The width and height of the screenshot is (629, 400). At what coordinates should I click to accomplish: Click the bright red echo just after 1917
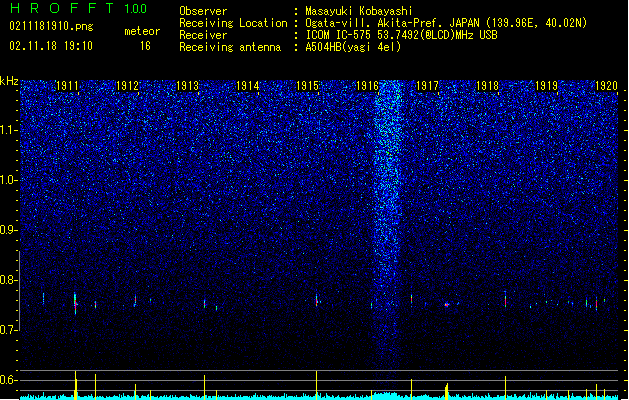pyautogui.click(x=446, y=305)
